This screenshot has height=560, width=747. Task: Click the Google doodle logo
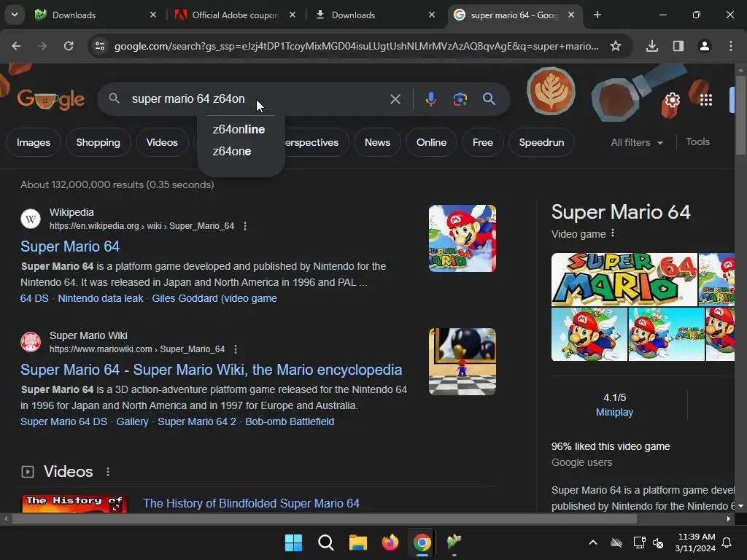pos(51,99)
